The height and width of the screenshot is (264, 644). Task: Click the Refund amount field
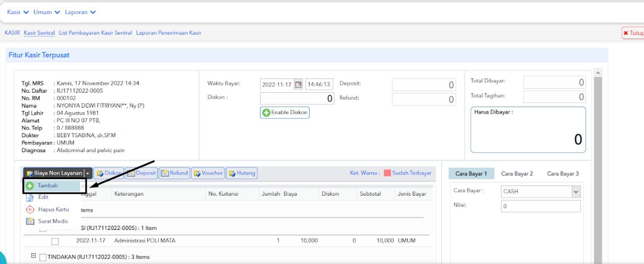click(424, 99)
